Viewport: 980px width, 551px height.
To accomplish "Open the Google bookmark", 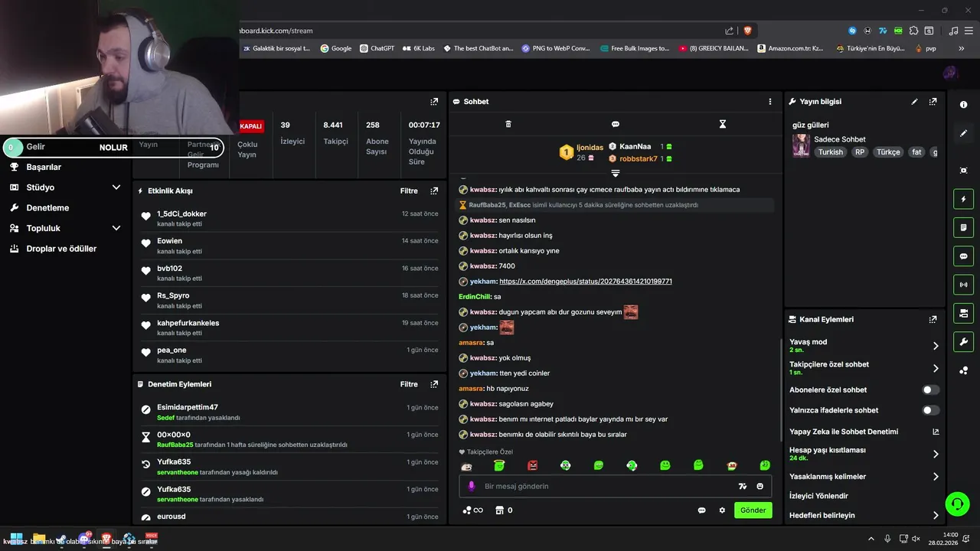I will [336, 48].
